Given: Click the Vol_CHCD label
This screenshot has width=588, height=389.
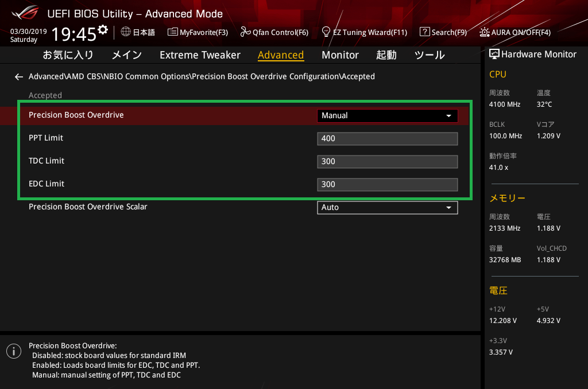Looking at the screenshot, I should pyautogui.click(x=552, y=248).
